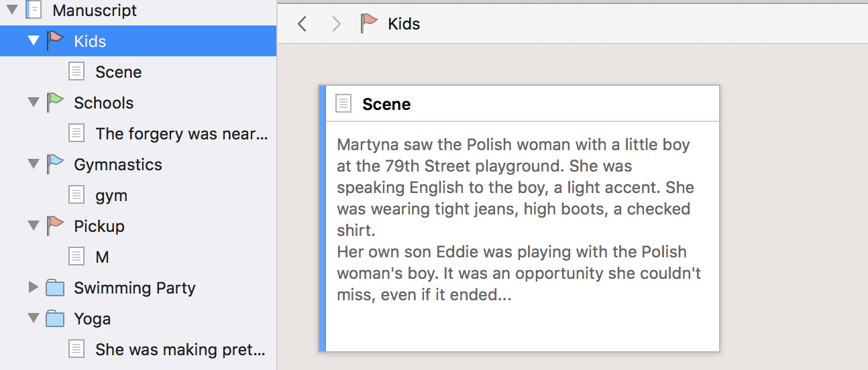This screenshot has width=868, height=370.
Task: Open the gym document in binder
Action: [x=111, y=195]
